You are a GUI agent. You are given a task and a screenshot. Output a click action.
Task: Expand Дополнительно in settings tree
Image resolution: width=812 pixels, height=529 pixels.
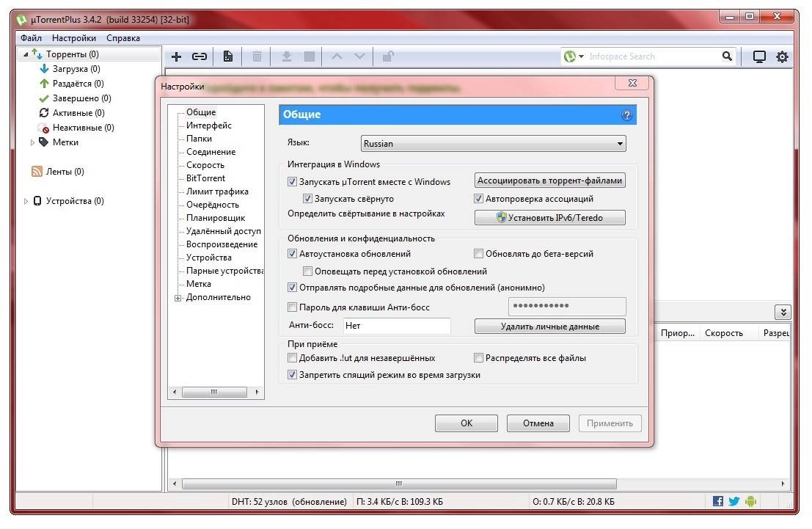pos(178,298)
